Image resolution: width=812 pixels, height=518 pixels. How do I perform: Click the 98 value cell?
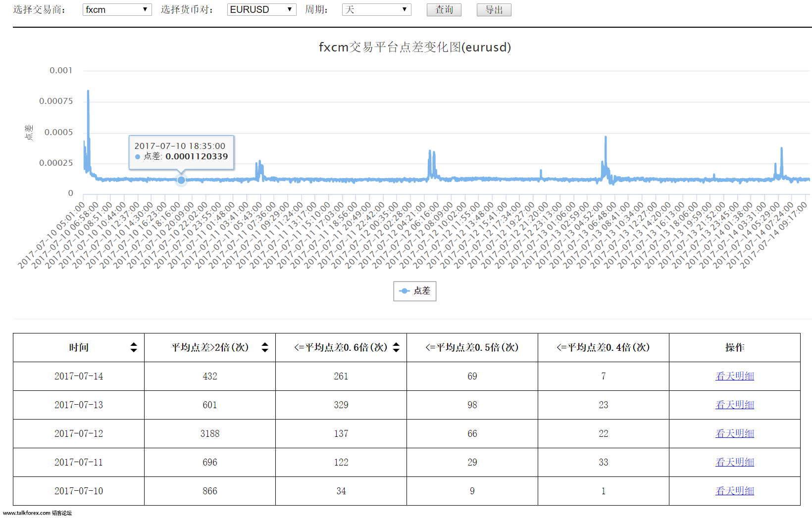[x=472, y=405]
